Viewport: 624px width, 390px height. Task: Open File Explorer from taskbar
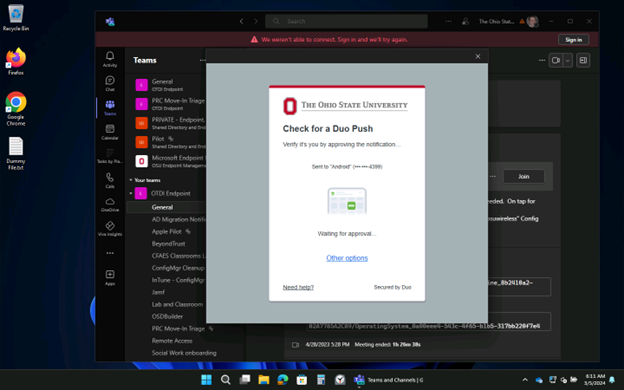(263, 380)
